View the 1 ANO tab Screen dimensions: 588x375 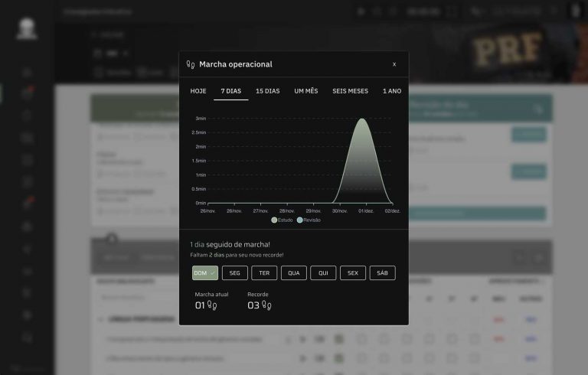coord(391,91)
